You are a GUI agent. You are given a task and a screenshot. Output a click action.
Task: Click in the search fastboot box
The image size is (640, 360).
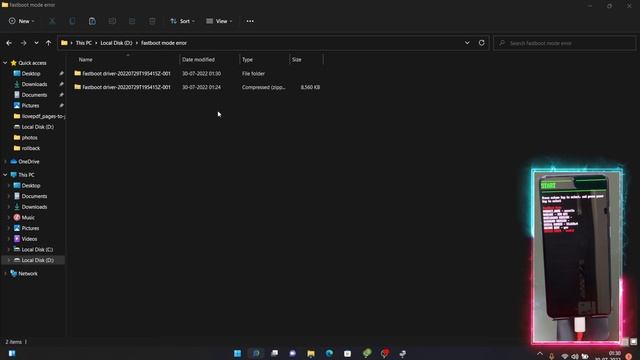pos(564,43)
